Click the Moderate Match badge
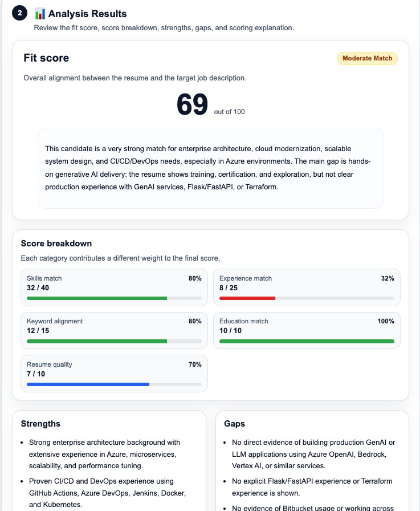 [x=368, y=58]
